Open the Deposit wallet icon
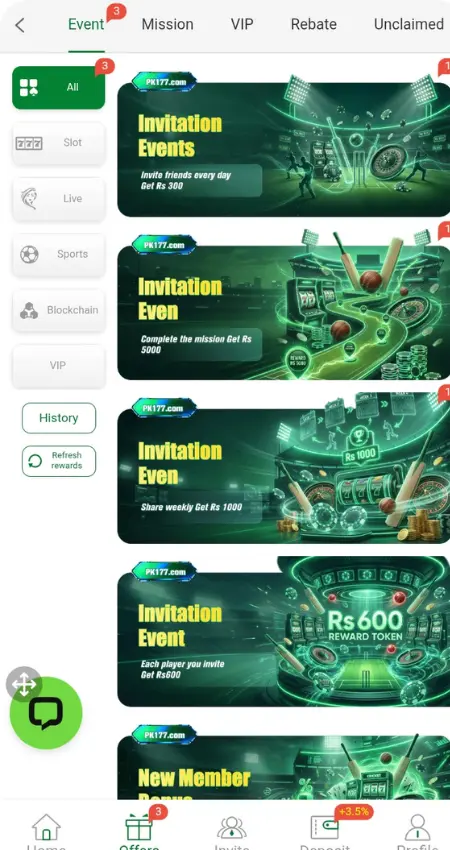 point(324,828)
